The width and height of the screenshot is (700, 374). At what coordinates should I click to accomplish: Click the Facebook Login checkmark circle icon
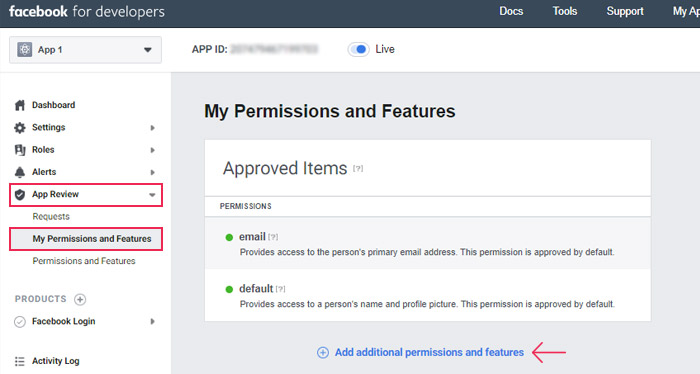pyautogui.click(x=20, y=321)
